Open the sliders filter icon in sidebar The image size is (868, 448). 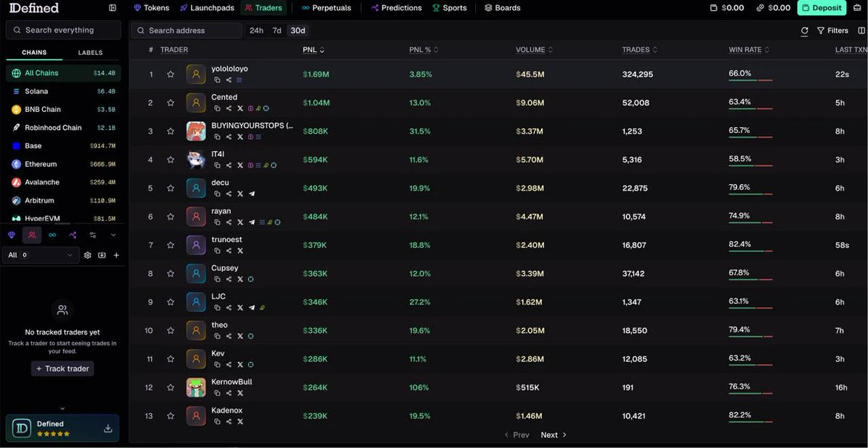tap(93, 235)
